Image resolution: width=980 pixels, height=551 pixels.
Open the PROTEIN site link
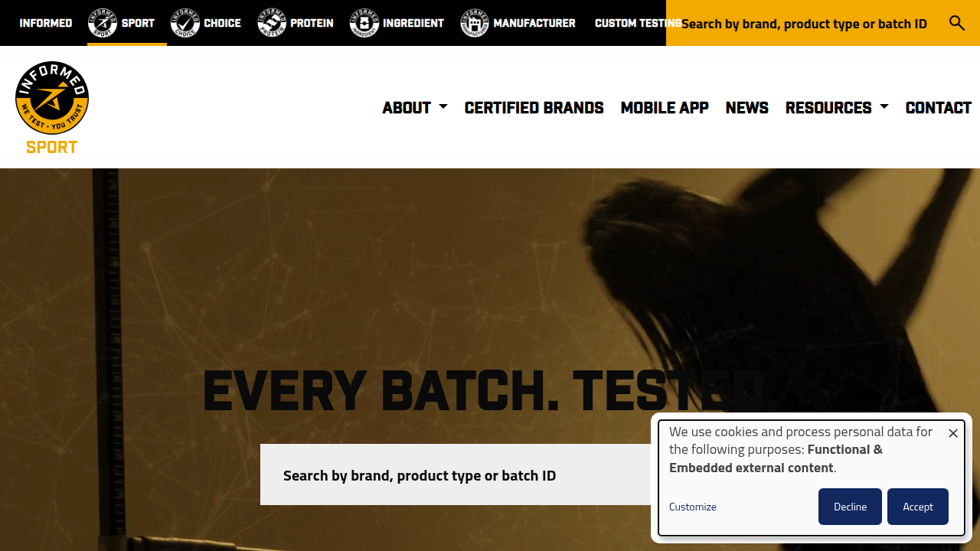tap(312, 23)
